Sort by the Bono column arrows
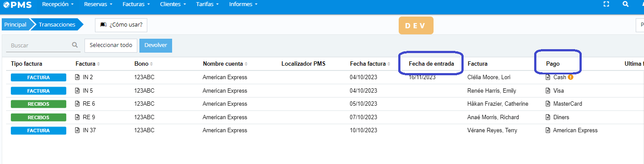The width and height of the screenshot is (644, 164). point(151,64)
